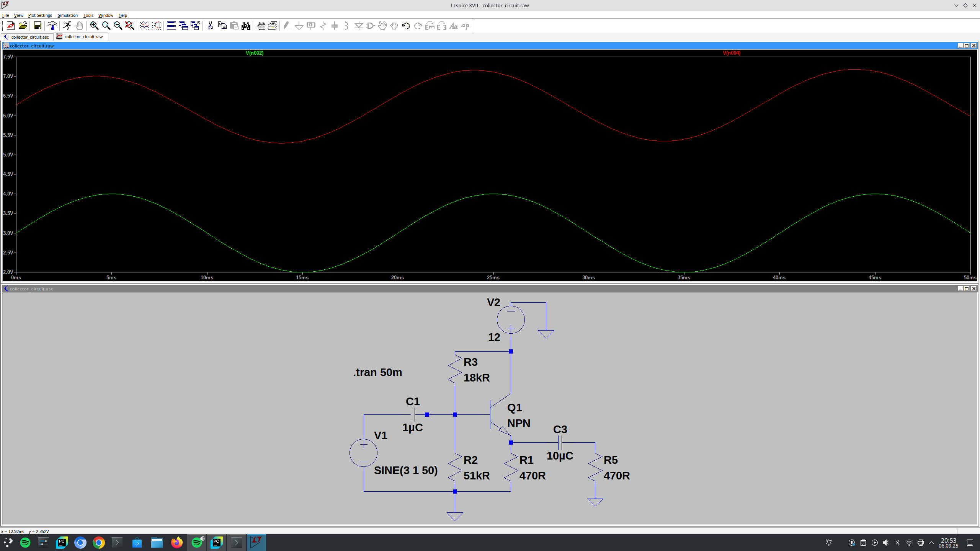Enable the Move tool
Screen dimensions: 980x551
(x=383, y=26)
